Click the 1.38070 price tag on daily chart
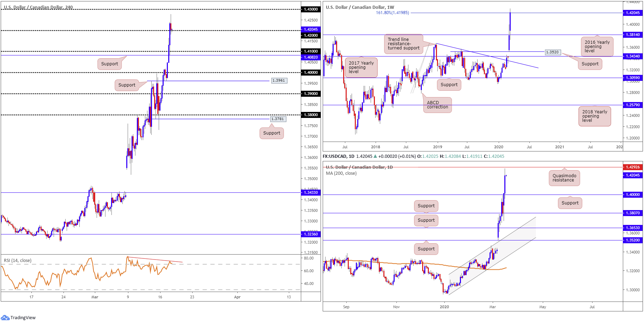 pos(632,213)
